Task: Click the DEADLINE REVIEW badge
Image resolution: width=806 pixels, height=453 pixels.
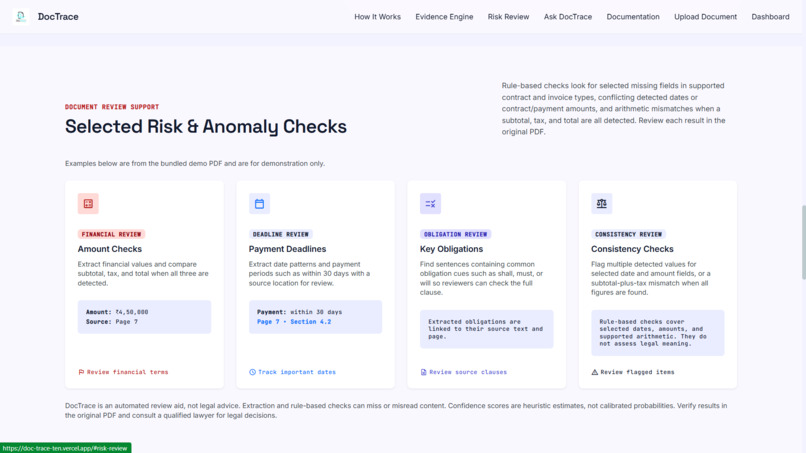Action: tap(281, 234)
